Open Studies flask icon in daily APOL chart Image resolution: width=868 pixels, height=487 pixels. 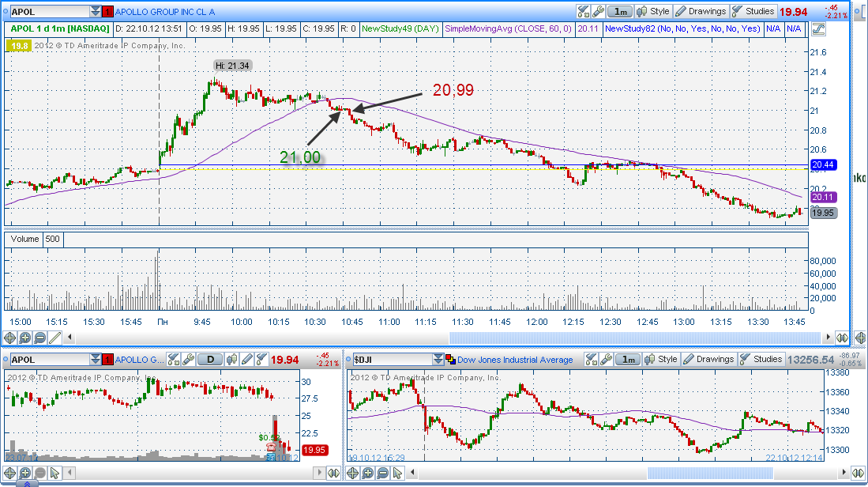[261, 360]
